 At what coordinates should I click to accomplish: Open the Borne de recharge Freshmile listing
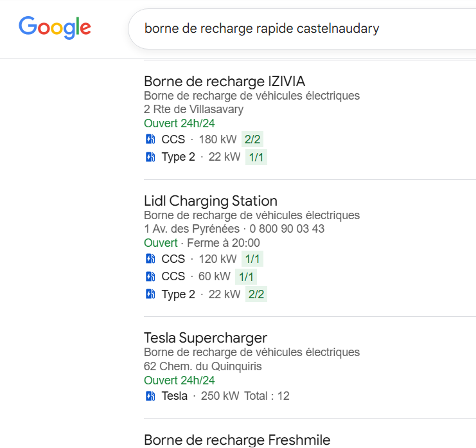tap(236, 440)
